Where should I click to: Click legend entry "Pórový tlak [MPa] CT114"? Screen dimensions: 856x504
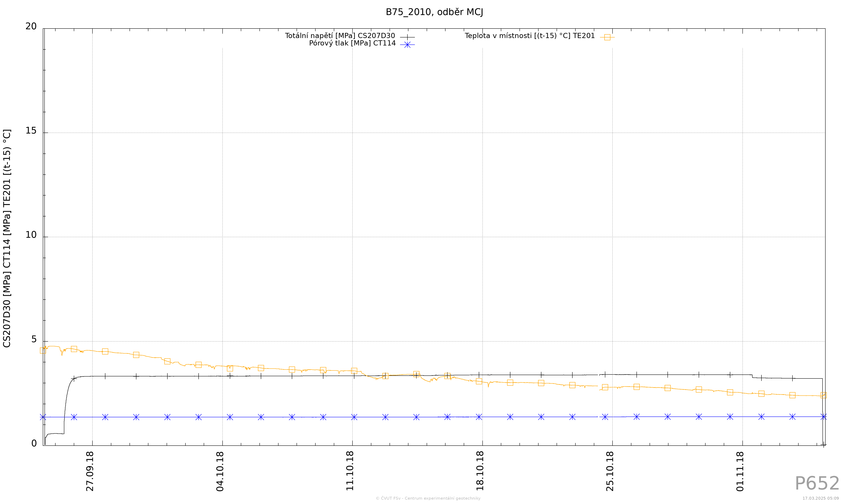(x=352, y=44)
